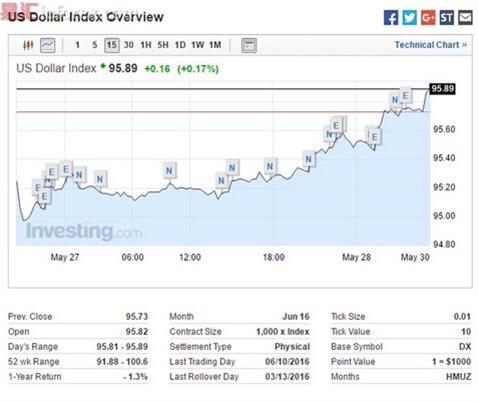Select 30 minute interval

[x=129, y=45]
